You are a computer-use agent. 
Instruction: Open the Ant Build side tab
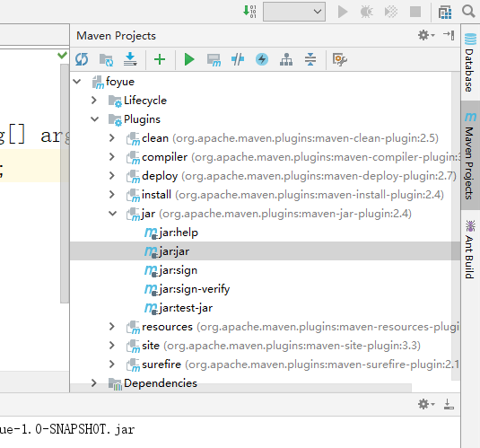[470, 249]
